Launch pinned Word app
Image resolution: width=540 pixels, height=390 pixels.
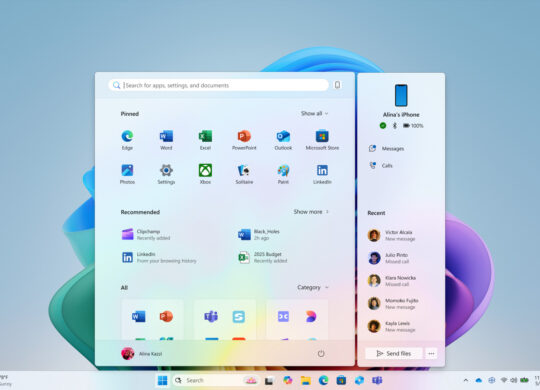click(166, 140)
